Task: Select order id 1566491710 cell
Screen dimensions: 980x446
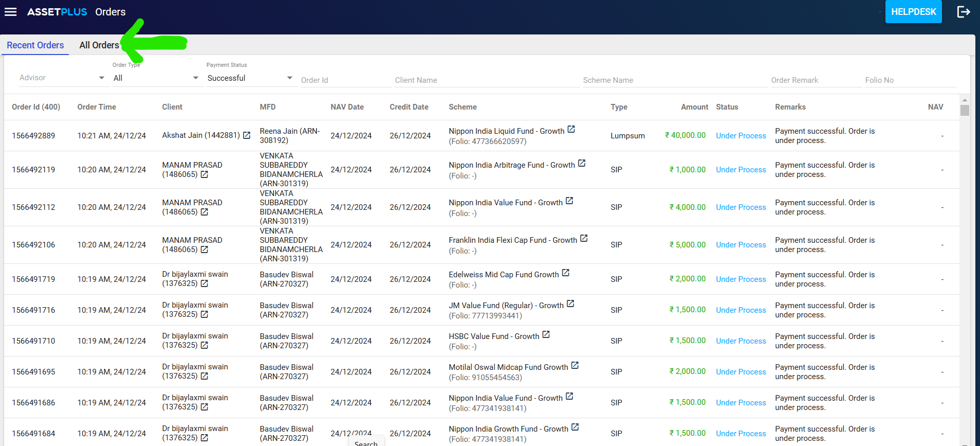Action: coord(33,341)
